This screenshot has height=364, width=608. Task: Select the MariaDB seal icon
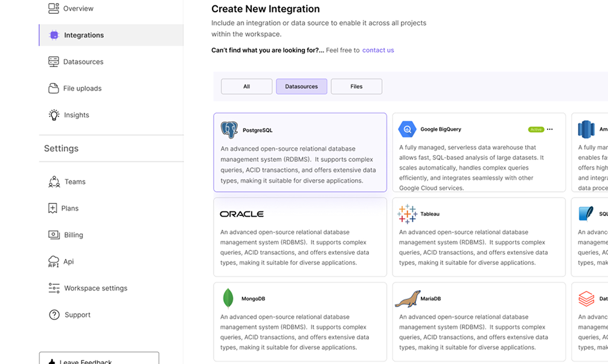pos(406,298)
